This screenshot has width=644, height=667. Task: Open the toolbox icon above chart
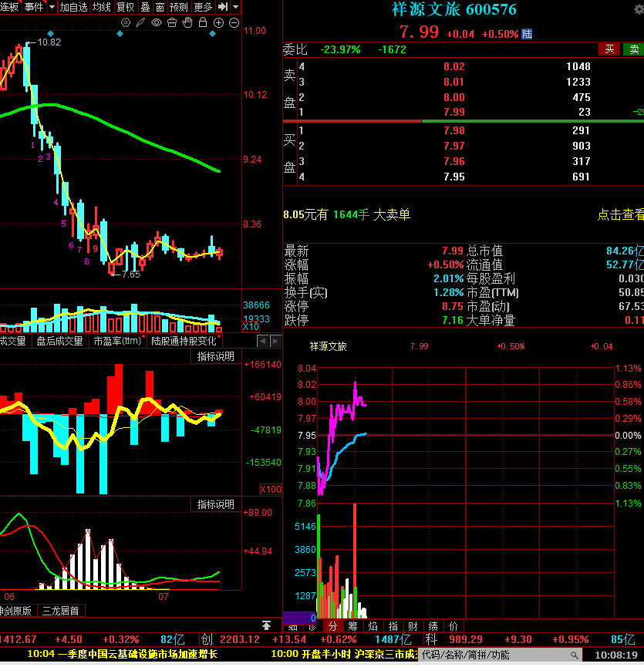tap(172, 22)
